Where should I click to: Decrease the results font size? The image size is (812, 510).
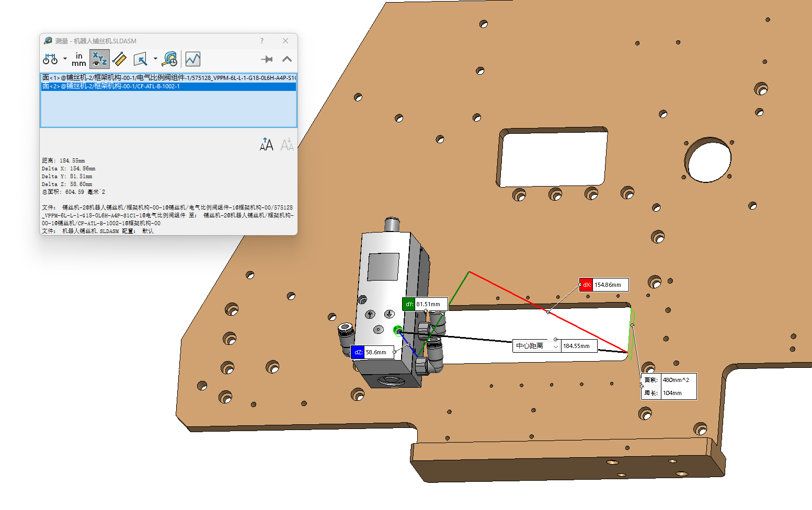(287, 144)
